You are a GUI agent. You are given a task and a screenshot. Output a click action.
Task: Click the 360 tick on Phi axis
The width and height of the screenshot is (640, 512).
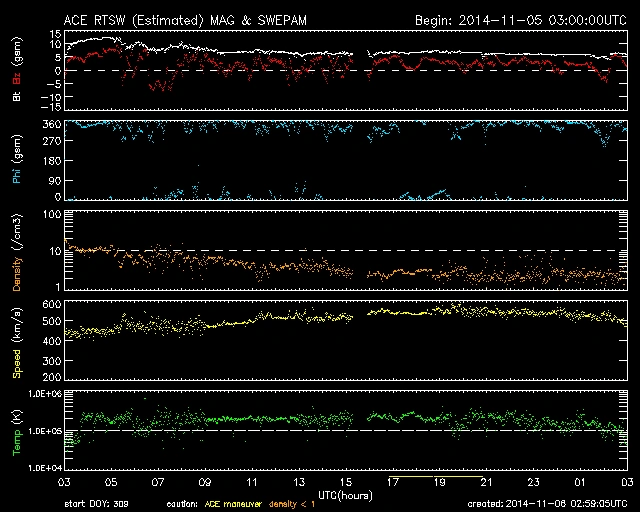point(48,124)
